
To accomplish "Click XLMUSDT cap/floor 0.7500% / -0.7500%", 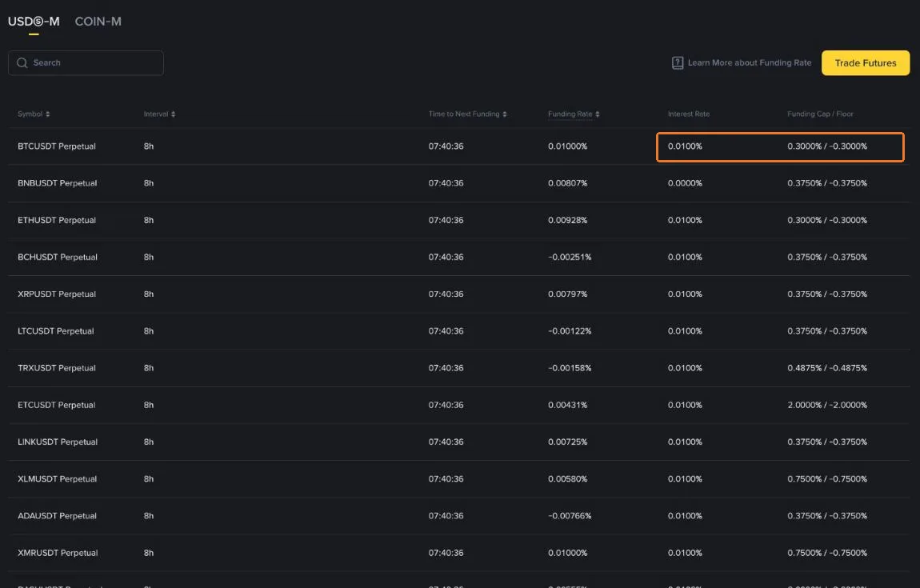I will point(827,479).
